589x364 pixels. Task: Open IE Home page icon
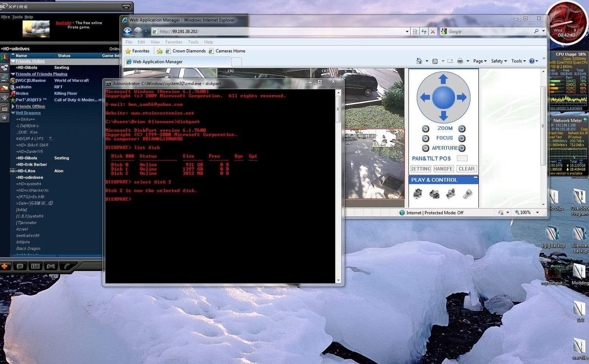click(419, 61)
